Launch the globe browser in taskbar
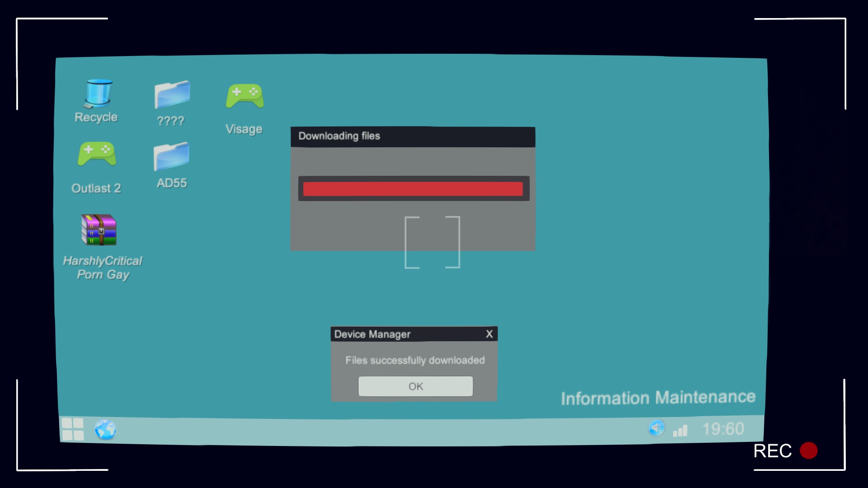 (105, 429)
